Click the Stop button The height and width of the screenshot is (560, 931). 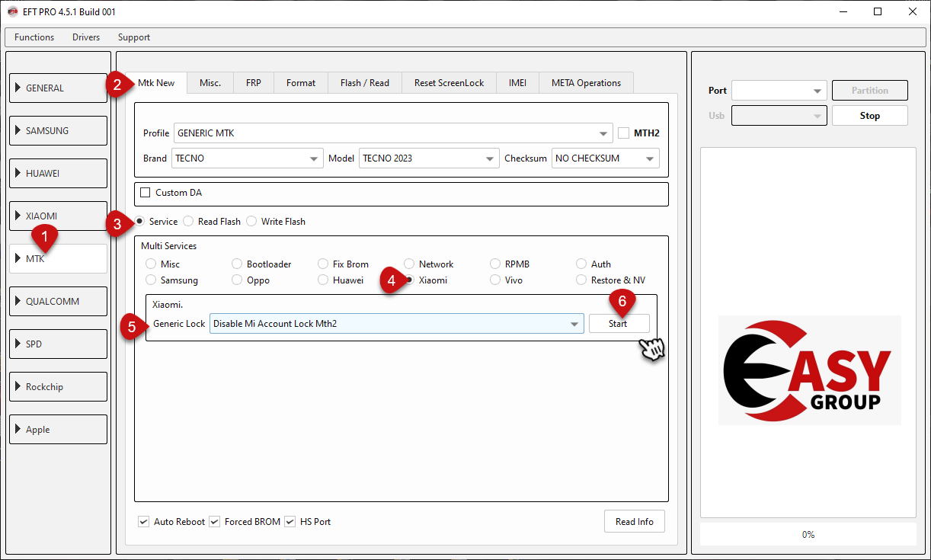click(869, 116)
